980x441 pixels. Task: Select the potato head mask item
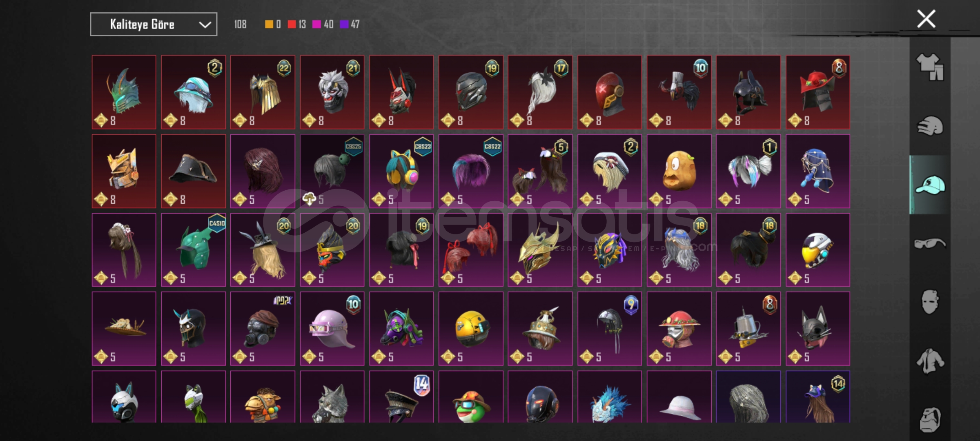[x=679, y=171]
